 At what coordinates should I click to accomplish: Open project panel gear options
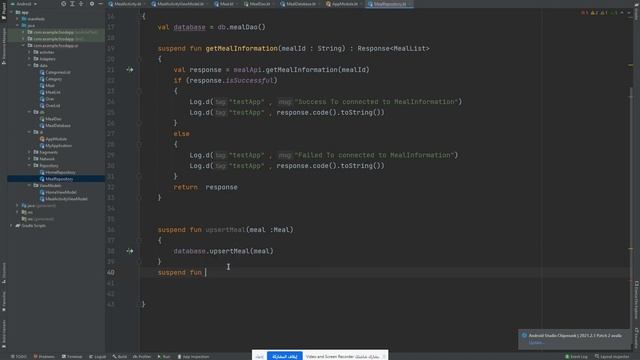92,4
